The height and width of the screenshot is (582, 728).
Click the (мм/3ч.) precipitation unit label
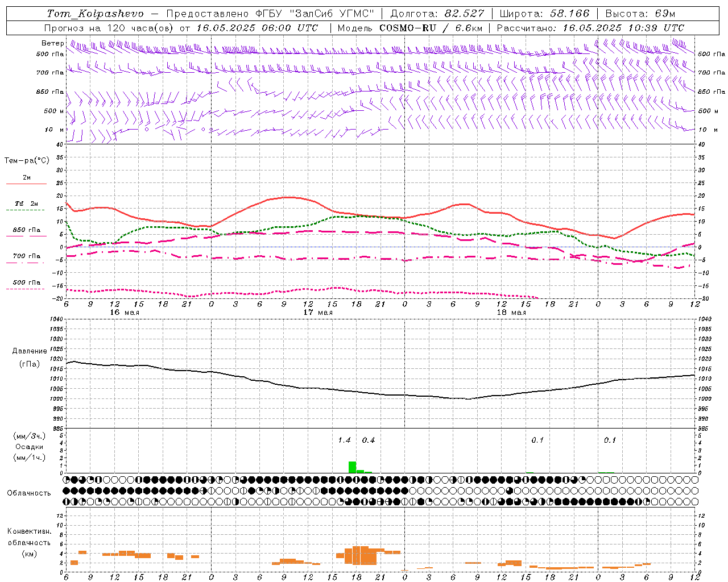click(30, 436)
